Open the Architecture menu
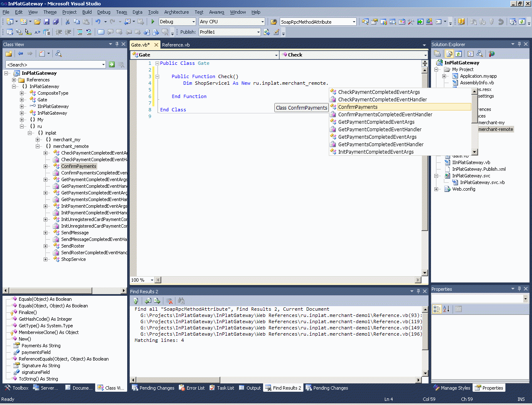This screenshot has width=532, height=405. [176, 12]
